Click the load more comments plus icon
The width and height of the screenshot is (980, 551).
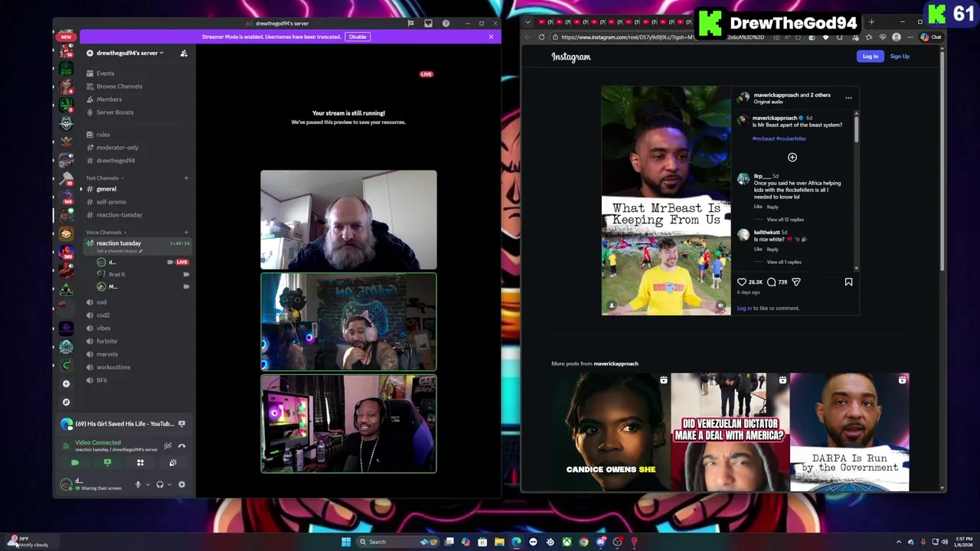[792, 157]
